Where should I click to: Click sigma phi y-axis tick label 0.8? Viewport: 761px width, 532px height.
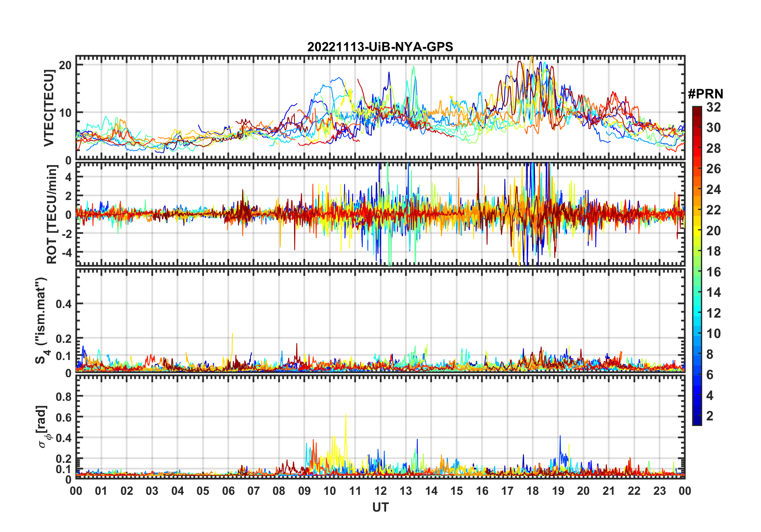coord(64,396)
